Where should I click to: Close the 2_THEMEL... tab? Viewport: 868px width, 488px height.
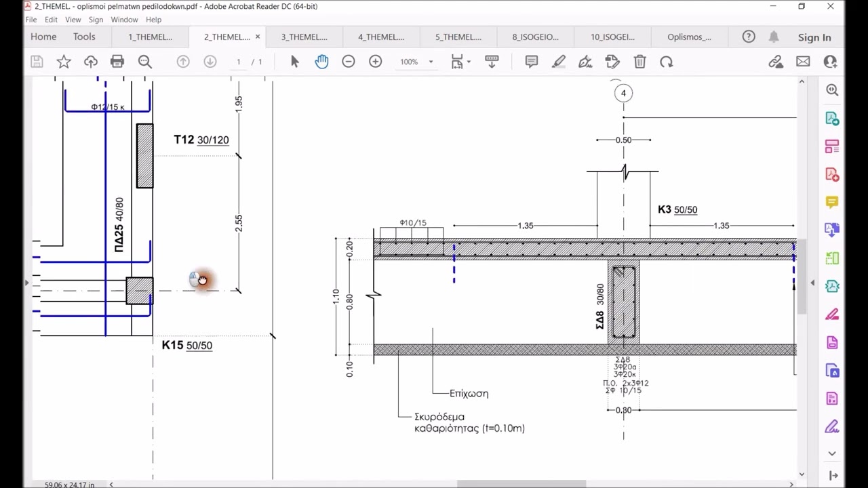(258, 37)
